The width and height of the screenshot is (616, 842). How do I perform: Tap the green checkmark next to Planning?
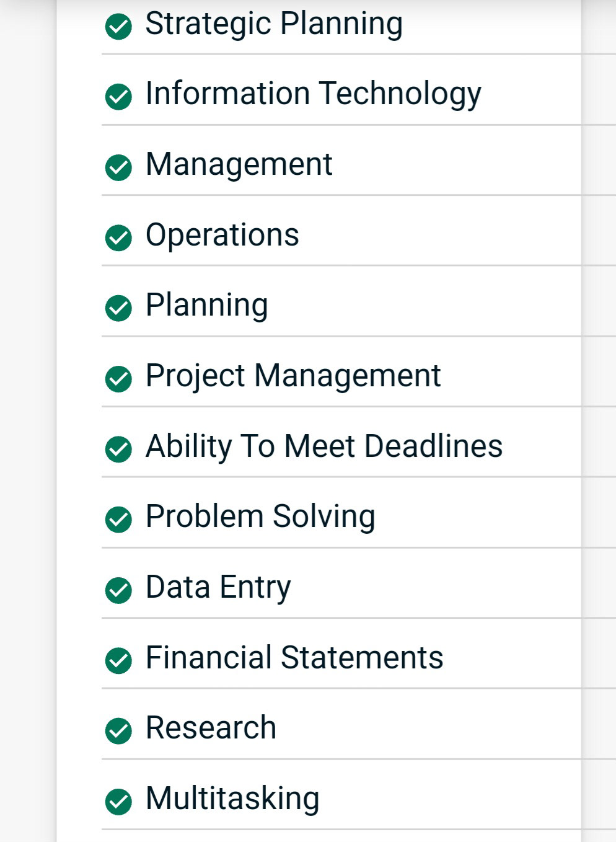pos(118,308)
